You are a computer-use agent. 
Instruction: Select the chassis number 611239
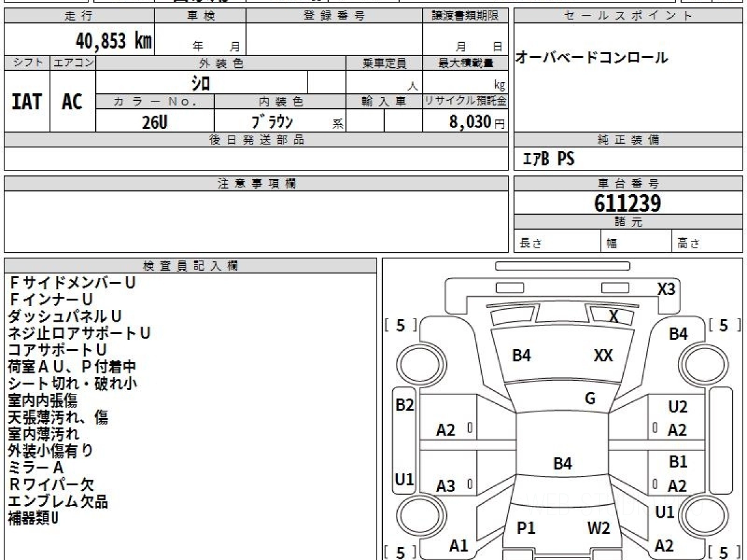tap(627, 203)
